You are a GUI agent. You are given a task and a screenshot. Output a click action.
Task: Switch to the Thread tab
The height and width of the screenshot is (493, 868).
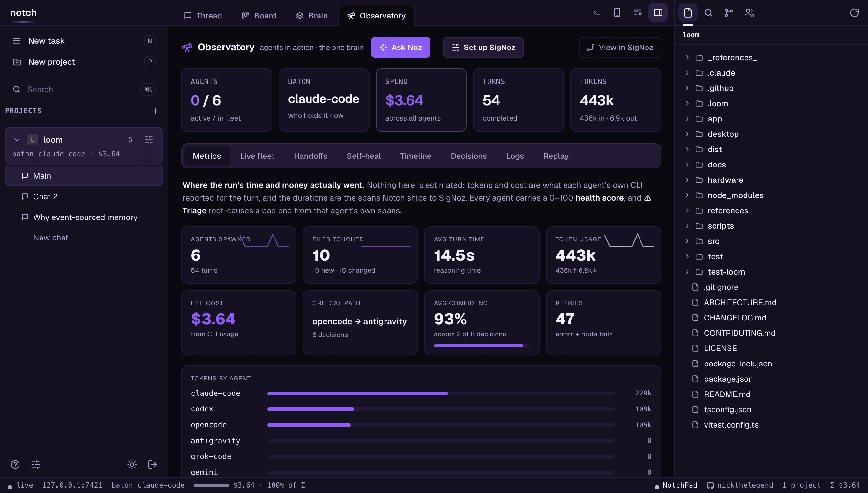point(203,16)
